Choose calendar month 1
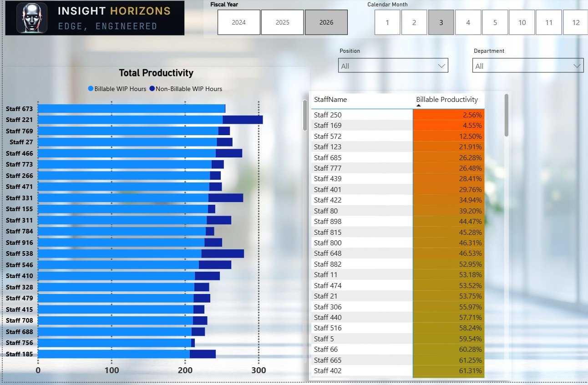588x385 pixels. pyautogui.click(x=387, y=22)
